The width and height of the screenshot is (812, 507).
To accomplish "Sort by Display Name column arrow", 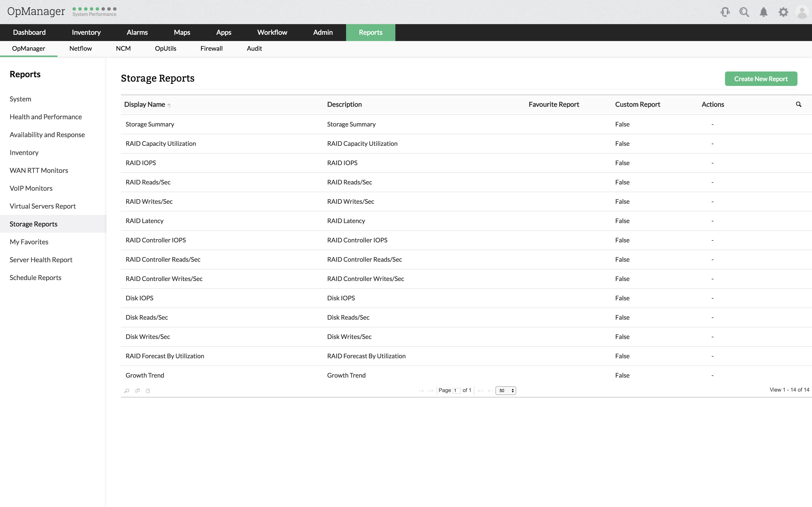I will pos(169,105).
